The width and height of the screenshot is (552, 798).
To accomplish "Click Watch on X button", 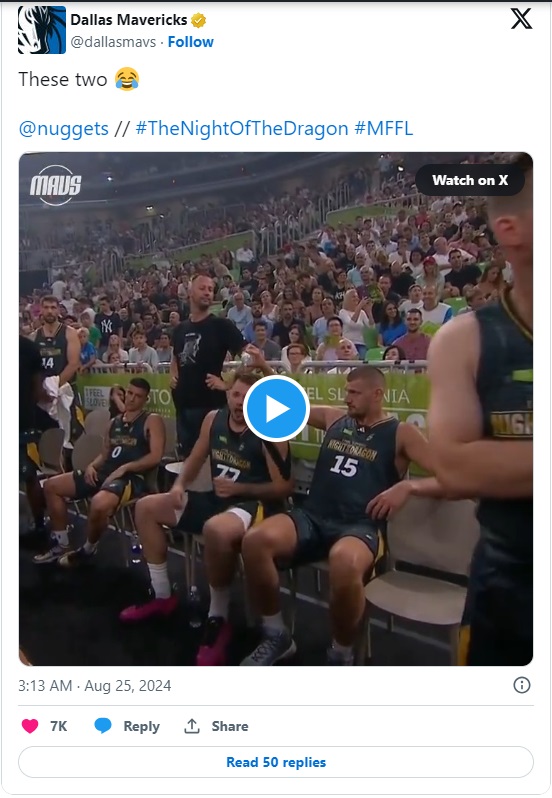I will (x=470, y=180).
